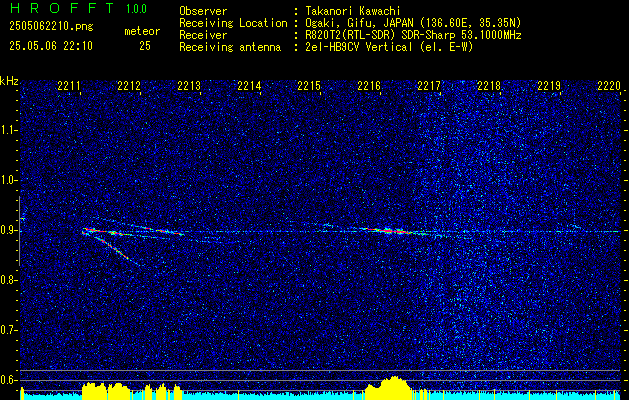
Task: Click the 0.9 kHz axis label
Action: click(x=9, y=230)
